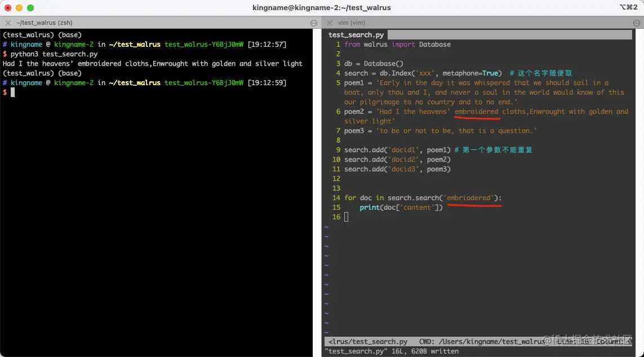The width and height of the screenshot is (644, 357).
Task: Click line number 14 in vim
Action: click(x=336, y=198)
